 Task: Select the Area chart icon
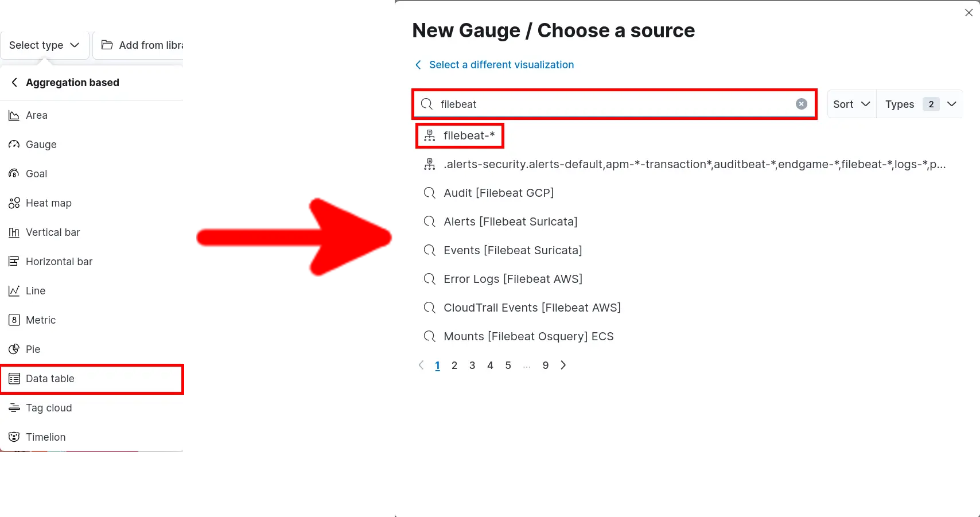point(14,115)
